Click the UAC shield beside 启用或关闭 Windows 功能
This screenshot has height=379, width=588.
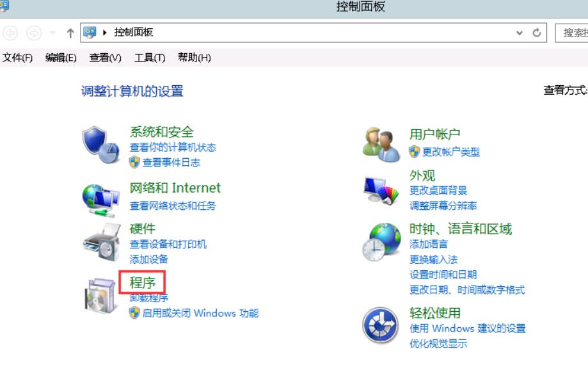click(x=134, y=312)
